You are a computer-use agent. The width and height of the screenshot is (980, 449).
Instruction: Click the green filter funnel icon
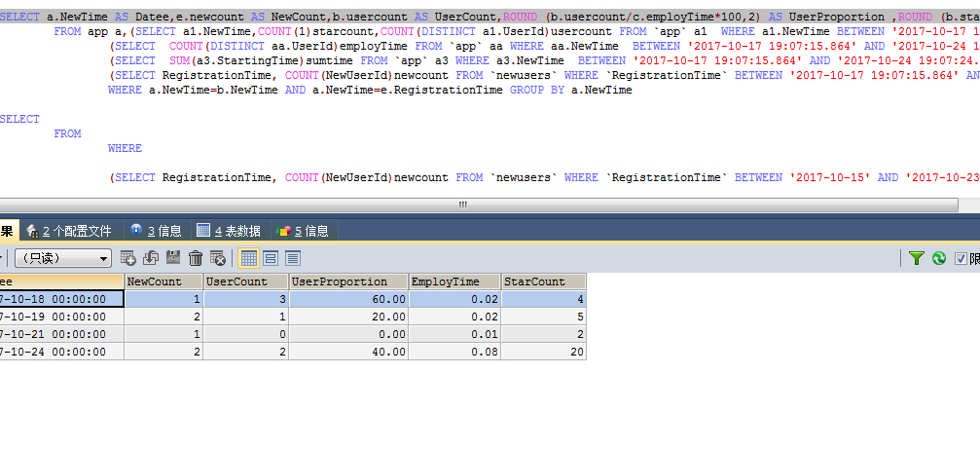[x=916, y=258]
